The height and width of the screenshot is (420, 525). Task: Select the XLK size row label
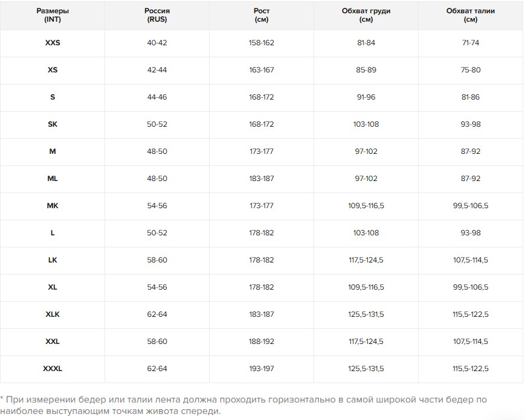click(x=53, y=314)
